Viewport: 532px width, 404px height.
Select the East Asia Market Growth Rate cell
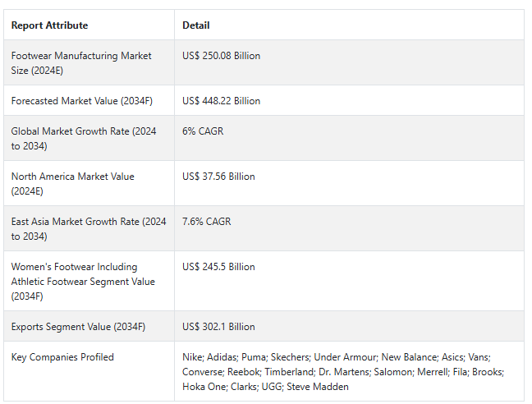click(89, 228)
